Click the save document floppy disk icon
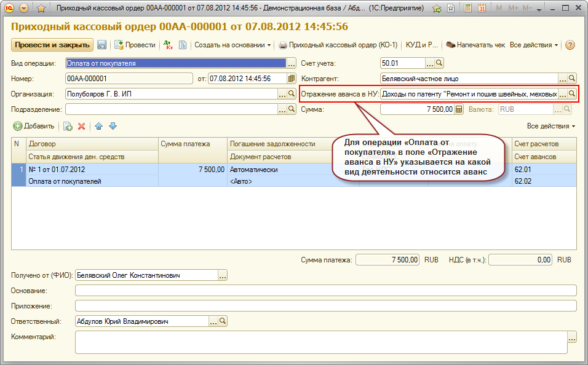 102,45
